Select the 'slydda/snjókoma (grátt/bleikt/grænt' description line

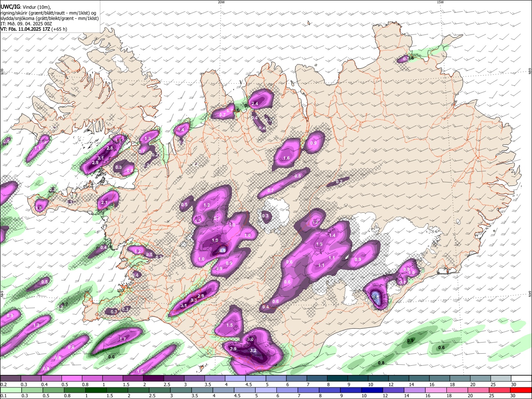(49, 18)
